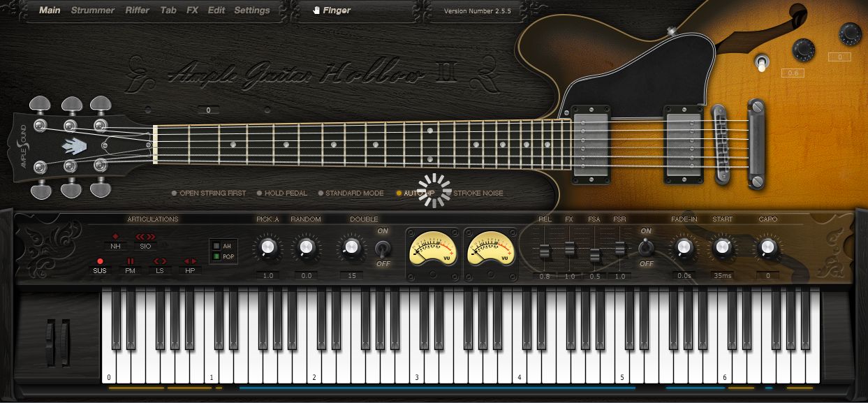Click the guitar body knob above 0.6
The width and height of the screenshot is (868, 403).
[x=804, y=50]
